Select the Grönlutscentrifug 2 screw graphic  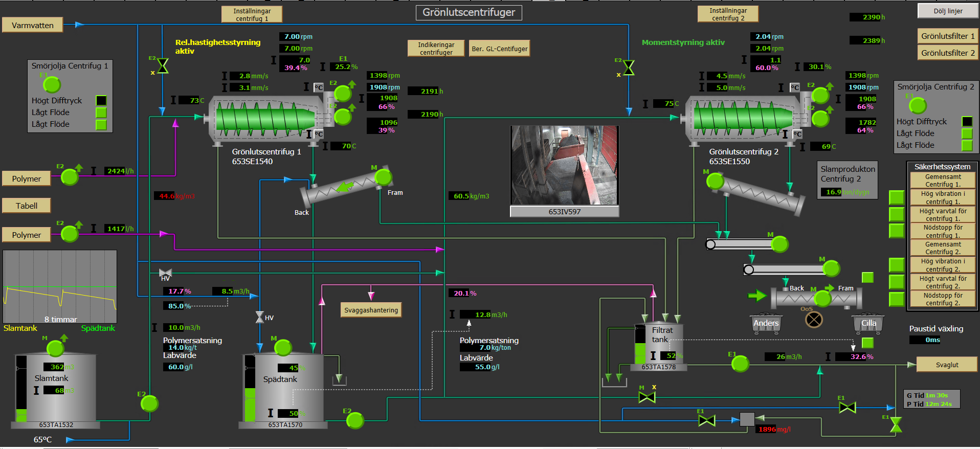coord(743,119)
